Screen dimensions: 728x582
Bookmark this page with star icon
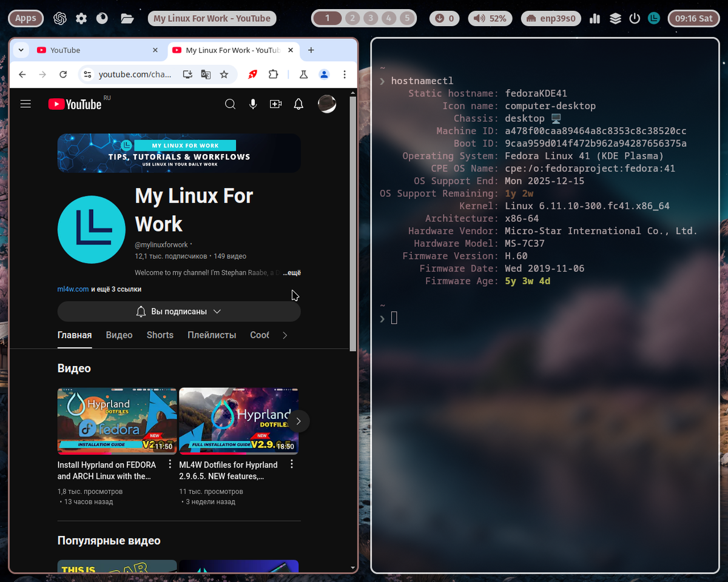224,75
